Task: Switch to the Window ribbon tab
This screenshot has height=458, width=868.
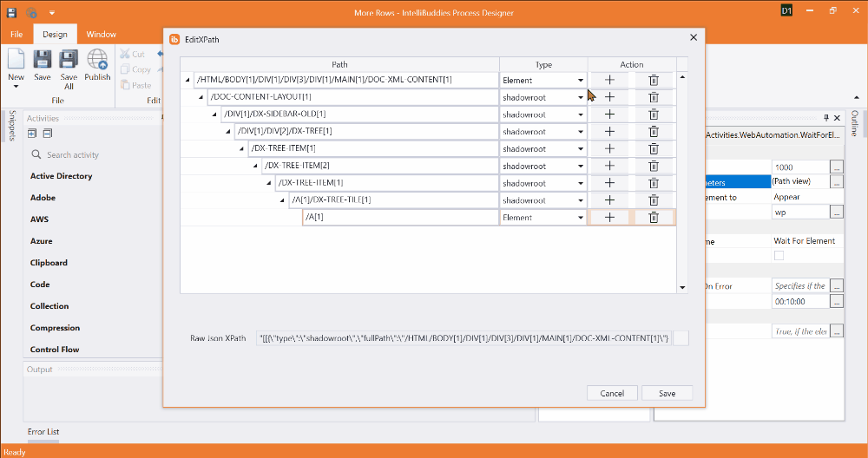Action: tap(102, 35)
